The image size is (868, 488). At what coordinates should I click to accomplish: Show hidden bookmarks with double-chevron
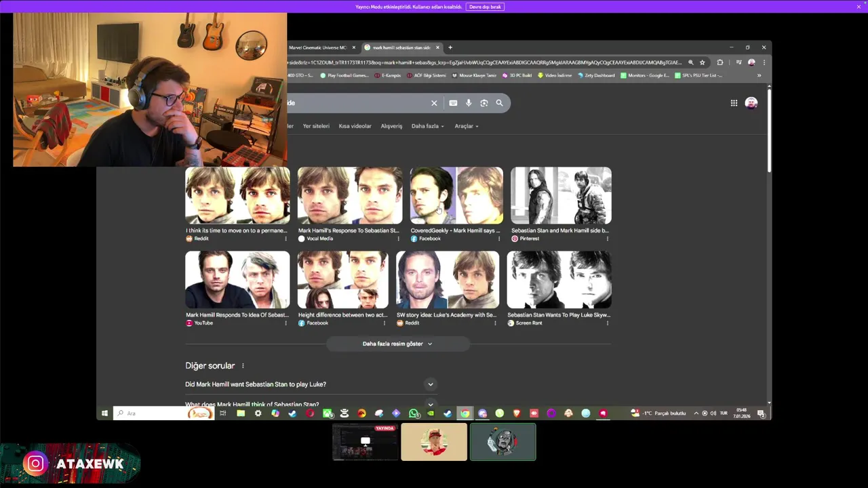pyautogui.click(x=759, y=75)
